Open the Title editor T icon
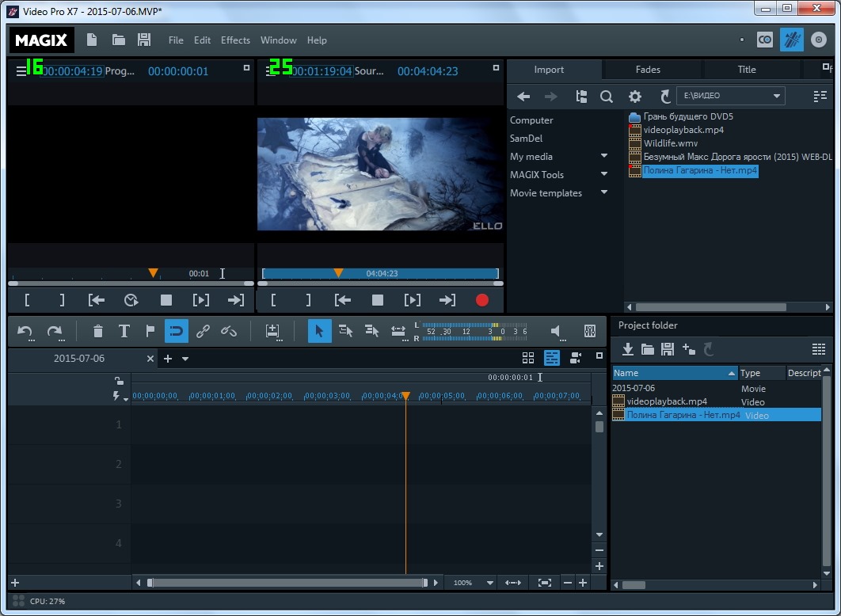This screenshot has height=616, width=841. tap(124, 331)
